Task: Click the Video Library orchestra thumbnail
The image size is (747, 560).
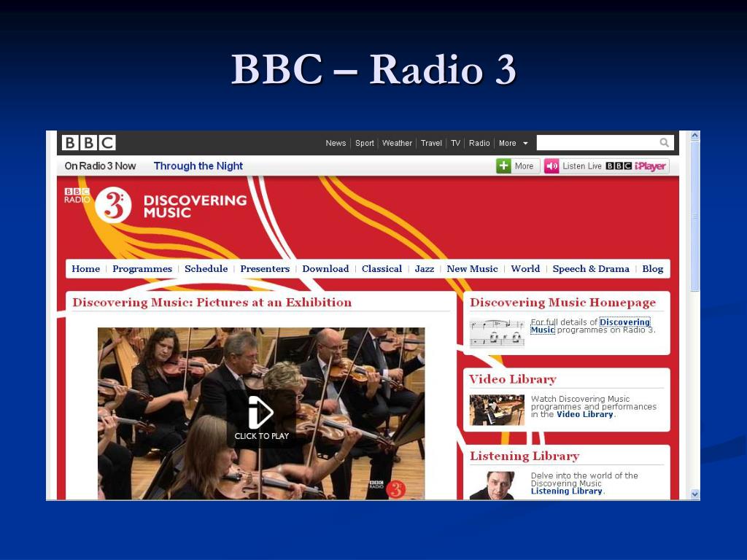Action: [496, 410]
